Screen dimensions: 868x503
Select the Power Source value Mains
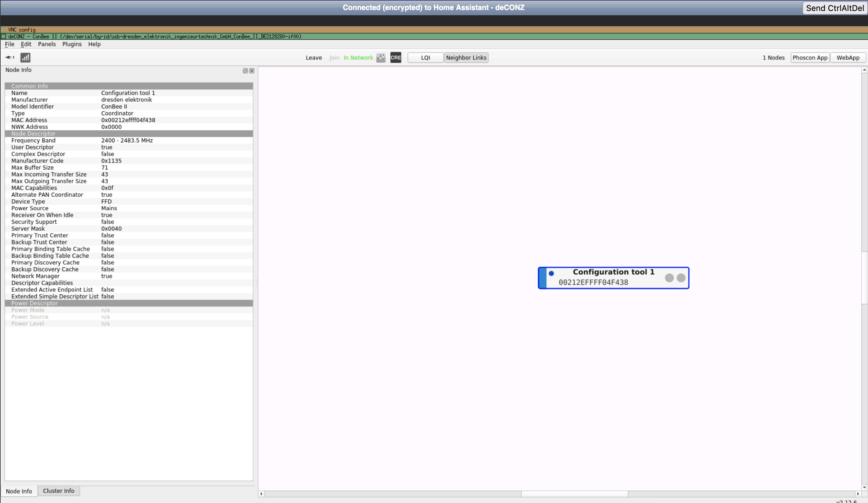pos(109,208)
